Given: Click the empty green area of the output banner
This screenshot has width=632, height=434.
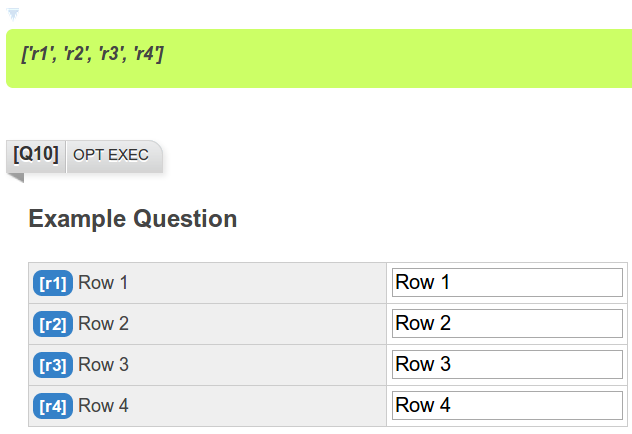Looking at the screenshot, I should [x=395, y=58].
